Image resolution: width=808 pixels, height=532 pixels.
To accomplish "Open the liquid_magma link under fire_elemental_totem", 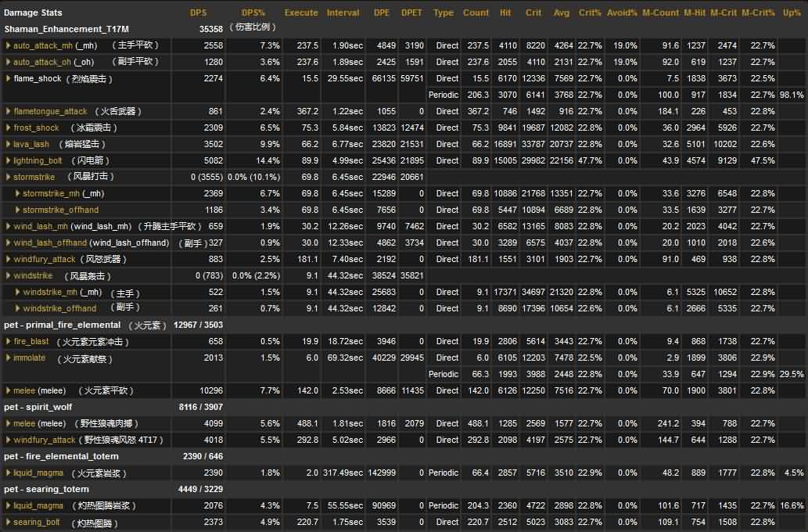I will coord(38,473).
